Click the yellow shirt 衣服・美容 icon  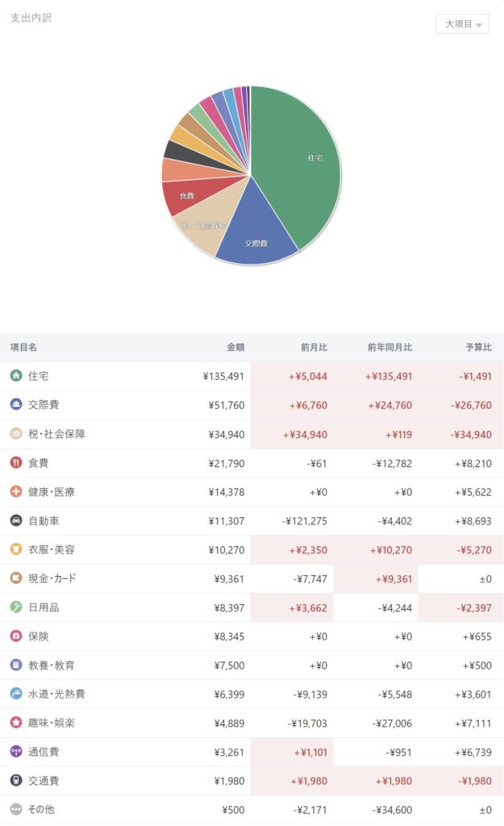click(x=16, y=549)
